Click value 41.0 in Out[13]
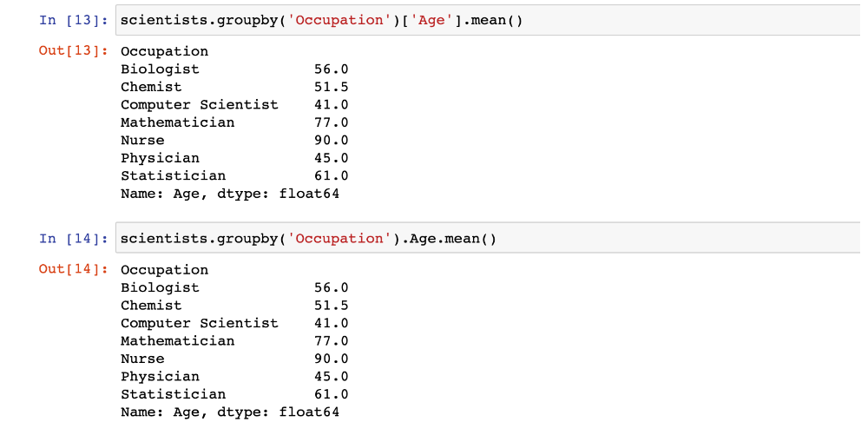This screenshot has height=422, width=868. click(x=331, y=105)
